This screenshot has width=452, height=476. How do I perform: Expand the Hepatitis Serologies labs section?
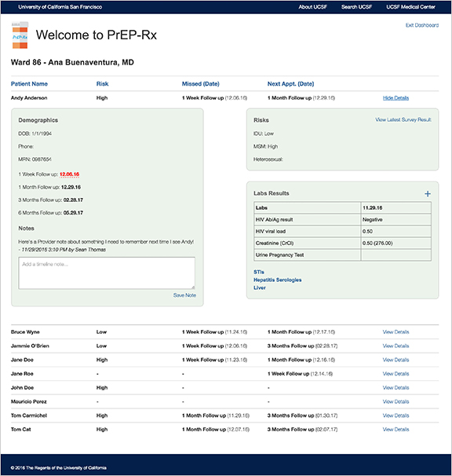click(278, 280)
